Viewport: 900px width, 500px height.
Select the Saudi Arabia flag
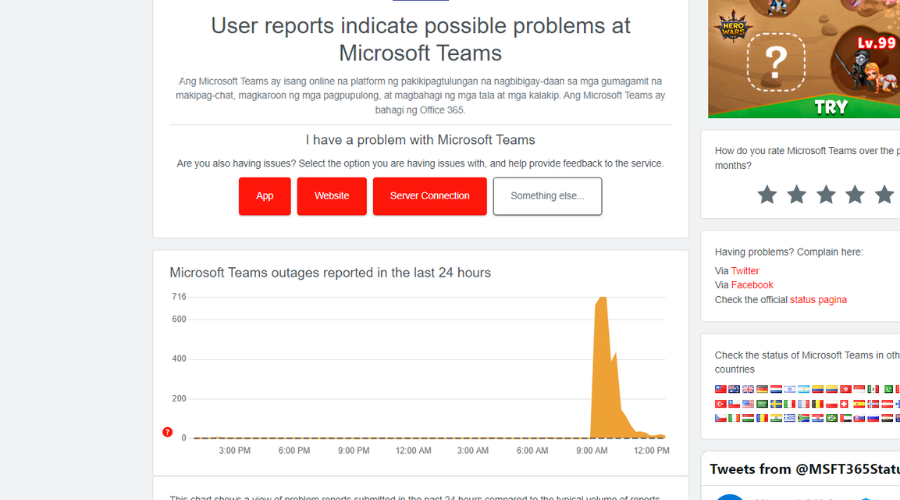tap(762, 404)
